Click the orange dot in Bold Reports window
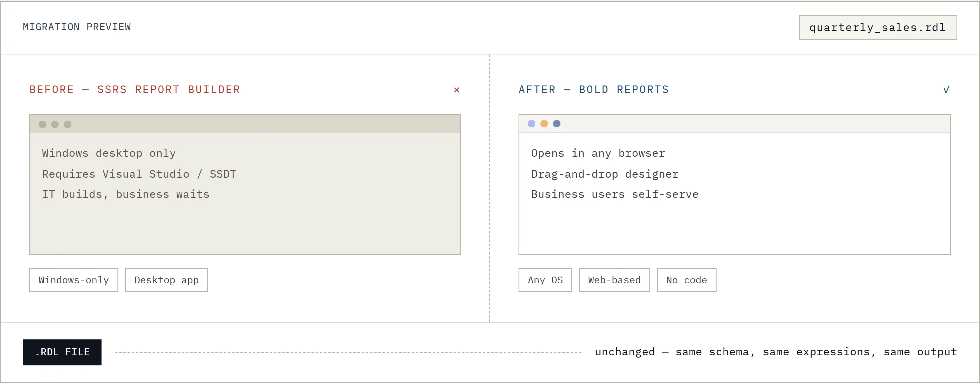Image resolution: width=980 pixels, height=383 pixels. point(544,123)
